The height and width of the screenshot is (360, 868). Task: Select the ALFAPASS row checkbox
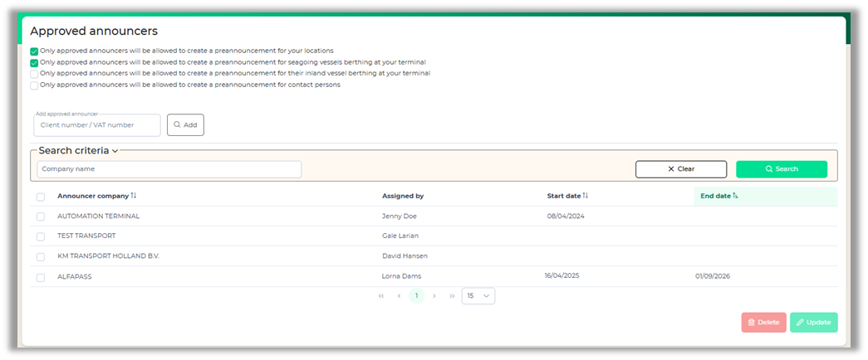(41, 277)
